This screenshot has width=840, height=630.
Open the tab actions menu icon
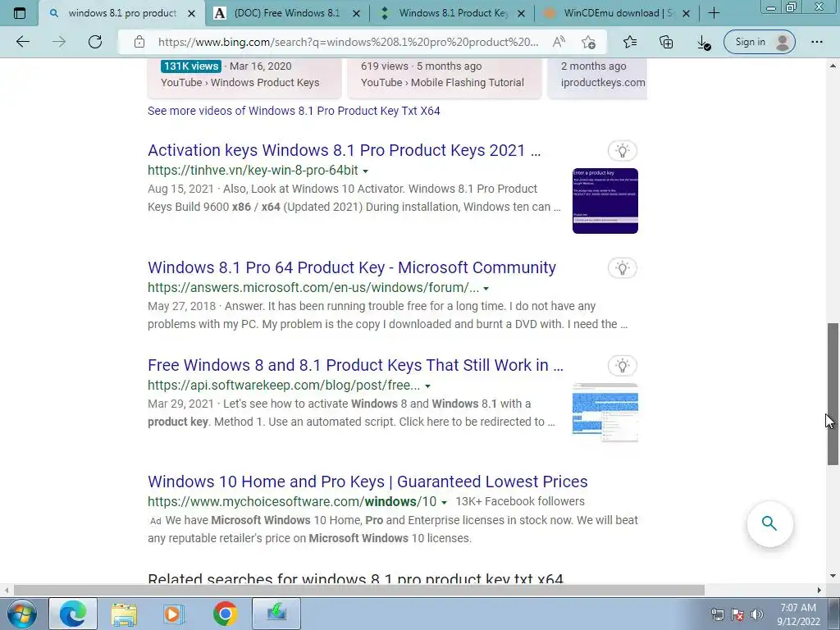click(x=20, y=13)
